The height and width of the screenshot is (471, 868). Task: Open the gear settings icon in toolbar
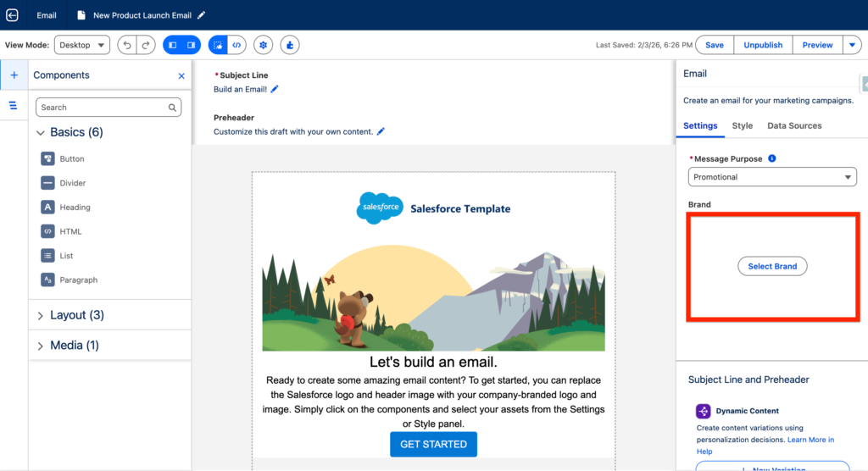tap(264, 45)
